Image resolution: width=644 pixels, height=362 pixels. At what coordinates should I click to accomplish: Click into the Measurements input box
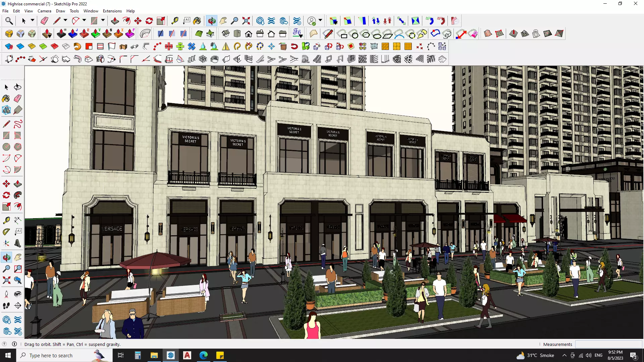tap(608, 344)
